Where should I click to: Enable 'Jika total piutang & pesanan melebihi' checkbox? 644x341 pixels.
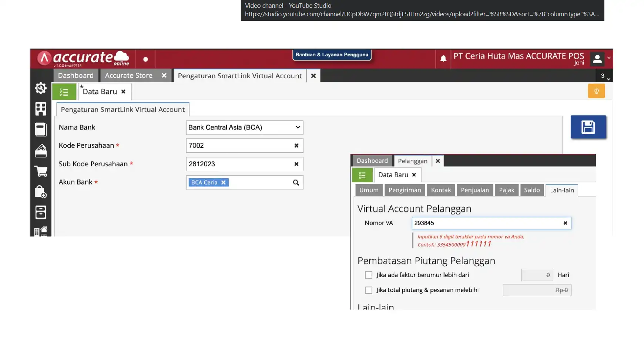(368, 290)
